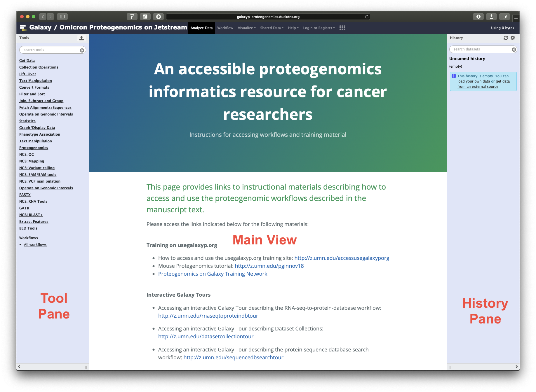Open the rnaseqtoproteindbtour link
Viewport: 536px width, 392px height.
tap(208, 316)
